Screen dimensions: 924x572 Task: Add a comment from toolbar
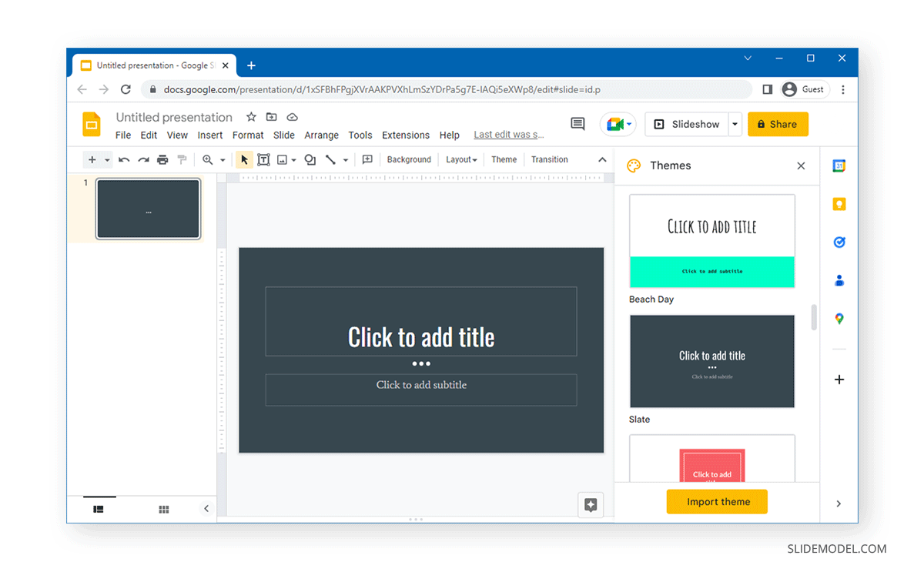click(367, 159)
